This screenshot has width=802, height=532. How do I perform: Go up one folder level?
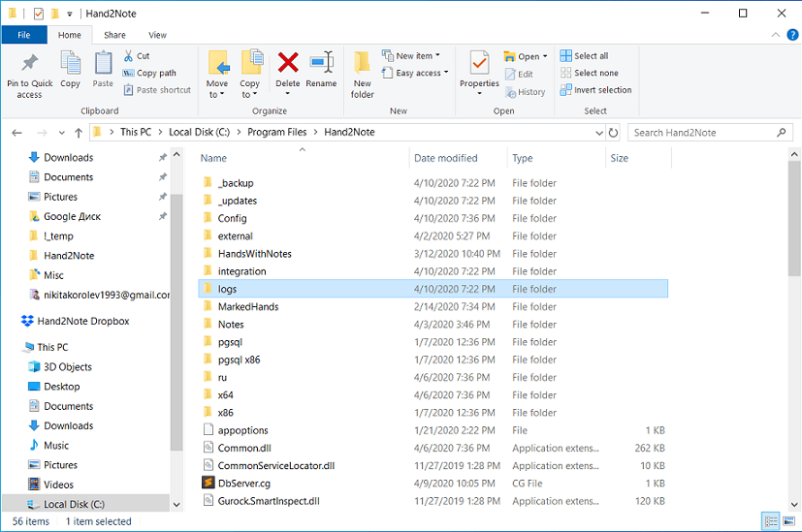pos(79,133)
